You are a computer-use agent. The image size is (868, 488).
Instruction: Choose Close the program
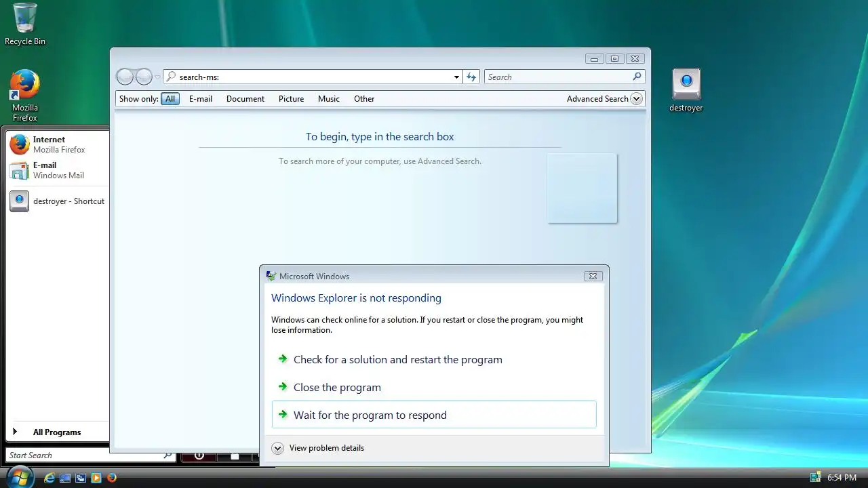coord(434,387)
